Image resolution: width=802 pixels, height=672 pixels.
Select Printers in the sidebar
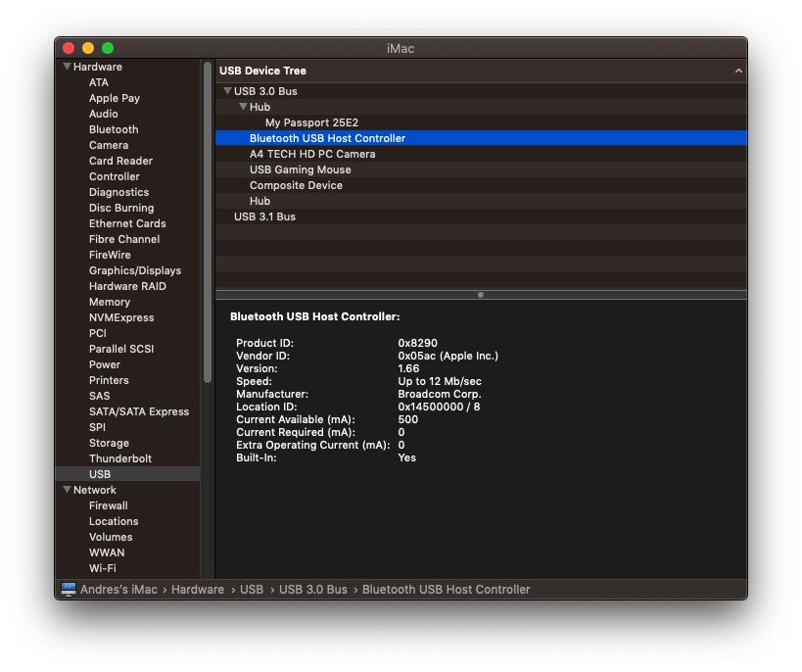pyautogui.click(x=109, y=380)
